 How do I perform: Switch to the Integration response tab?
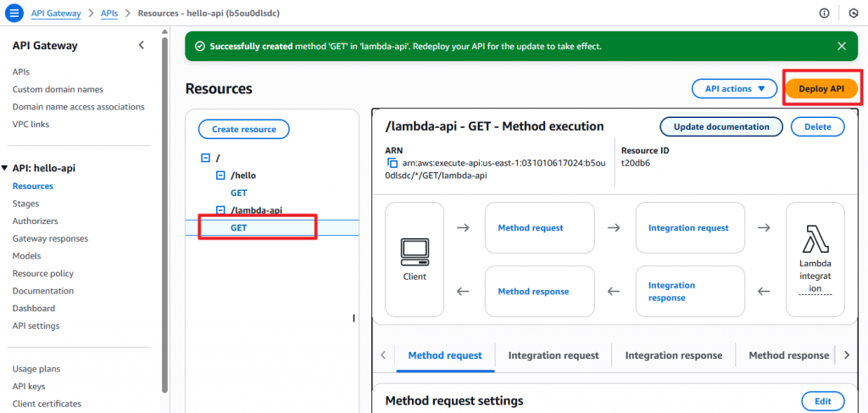(674, 355)
